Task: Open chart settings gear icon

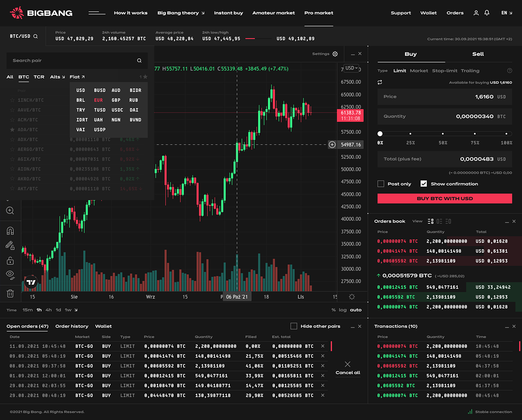Action: pos(335,54)
